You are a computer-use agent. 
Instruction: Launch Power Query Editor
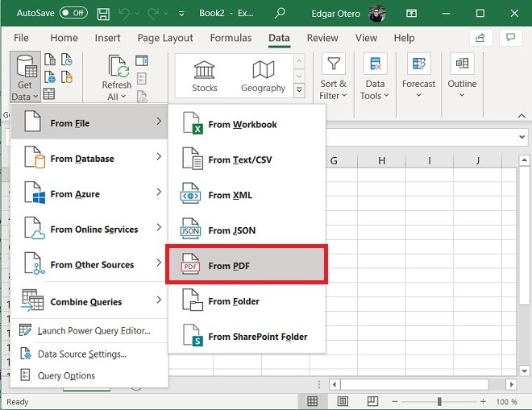pos(89,330)
